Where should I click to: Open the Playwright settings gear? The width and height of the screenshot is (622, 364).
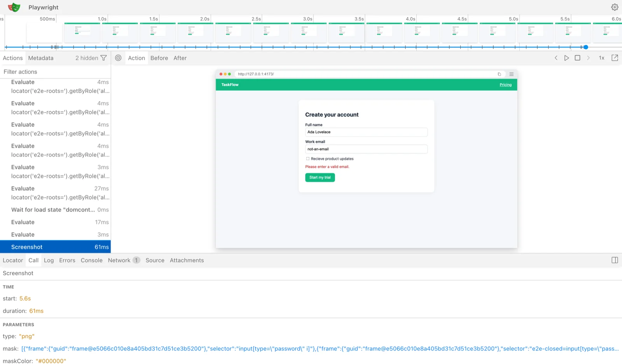coord(615,7)
